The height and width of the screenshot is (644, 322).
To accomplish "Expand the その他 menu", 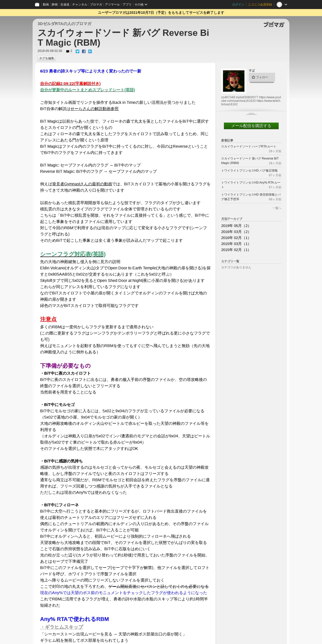I will 141,5.
